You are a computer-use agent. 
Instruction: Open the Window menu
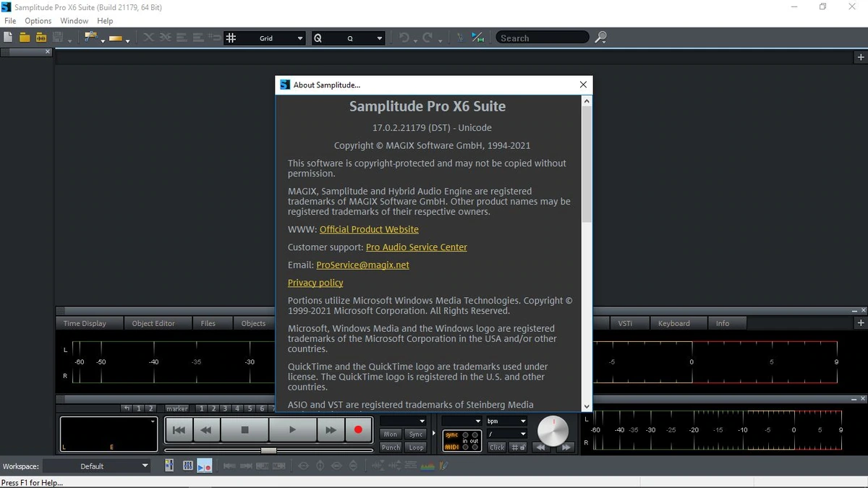click(x=75, y=21)
